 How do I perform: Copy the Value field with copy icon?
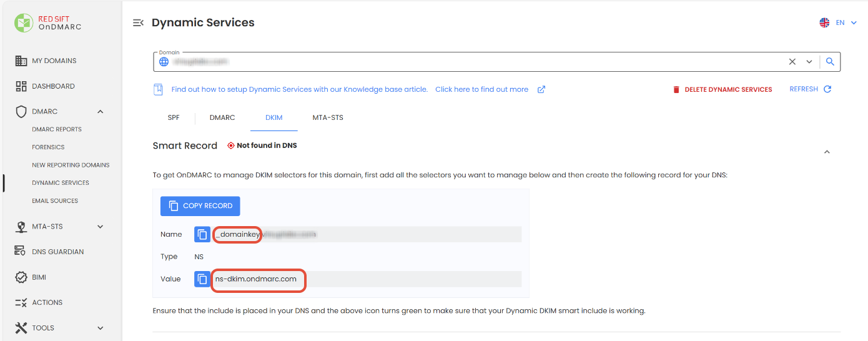202,279
